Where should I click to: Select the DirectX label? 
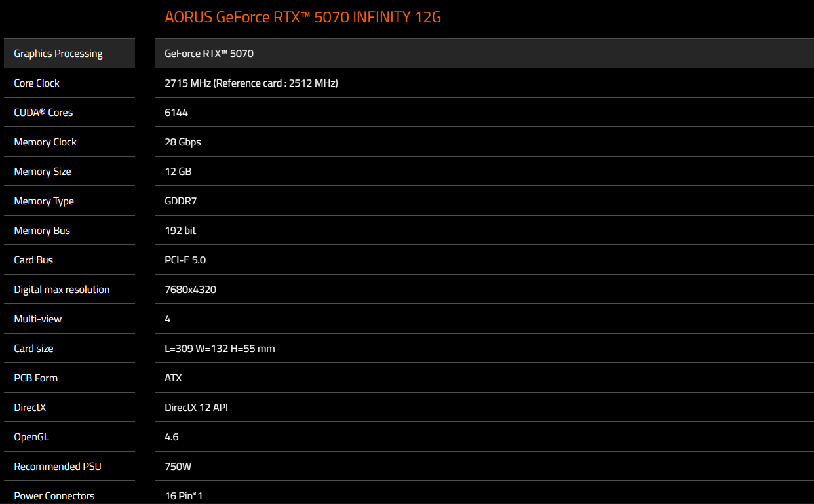[x=30, y=408]
